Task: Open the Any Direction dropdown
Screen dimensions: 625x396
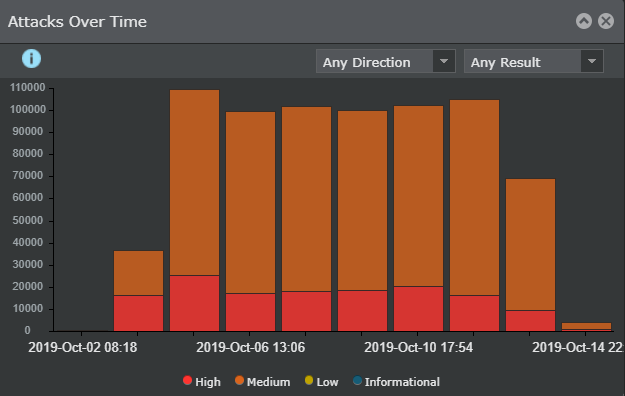Action: tap(386, 61)
